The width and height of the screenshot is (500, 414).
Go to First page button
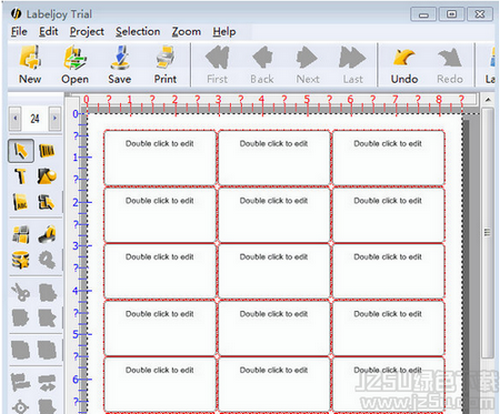217,65
